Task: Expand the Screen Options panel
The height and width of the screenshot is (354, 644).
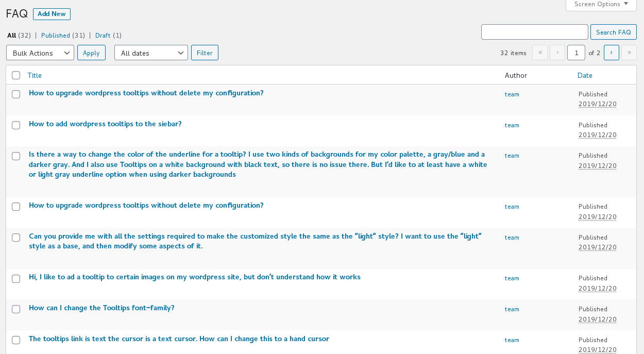Action: pyautogui.click(x=601, y=5)
